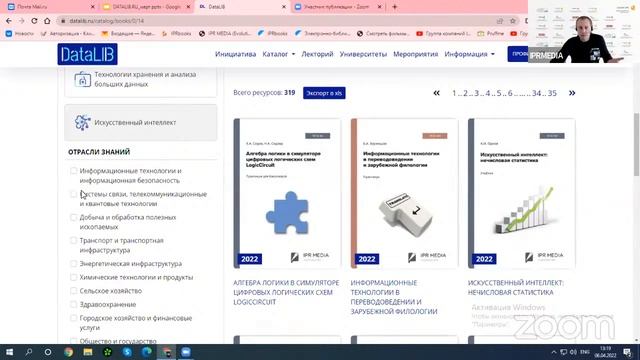This screenshot has height=360, width=640.
Task: Open Chrome from the taskbar
Action: [x=68, y=352]
